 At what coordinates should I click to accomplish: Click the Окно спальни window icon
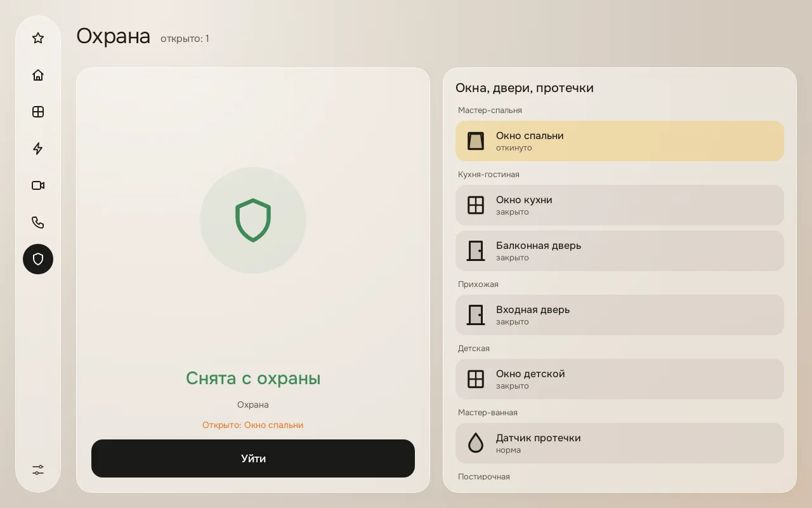476,141
